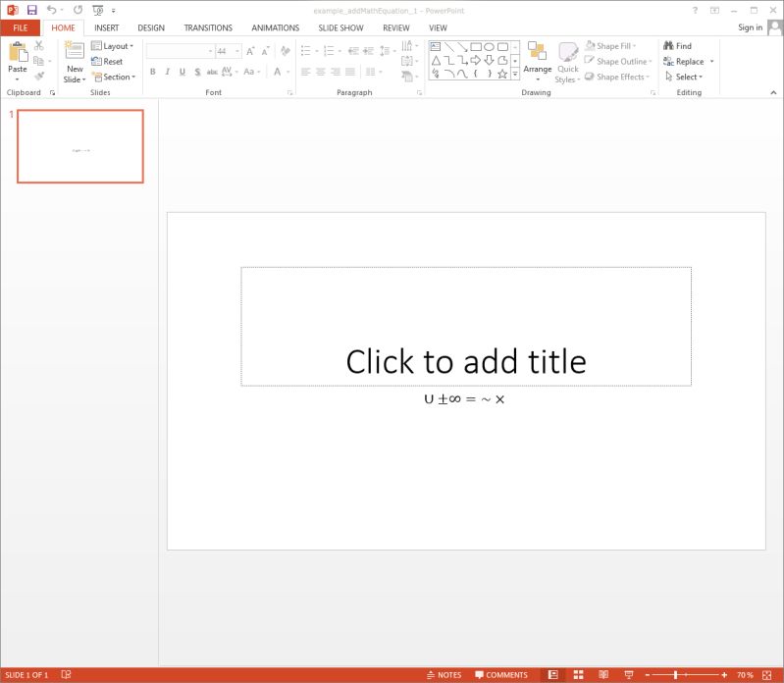Select the text box shape icon
784x683 pixels.
click(x=436, y=47)
